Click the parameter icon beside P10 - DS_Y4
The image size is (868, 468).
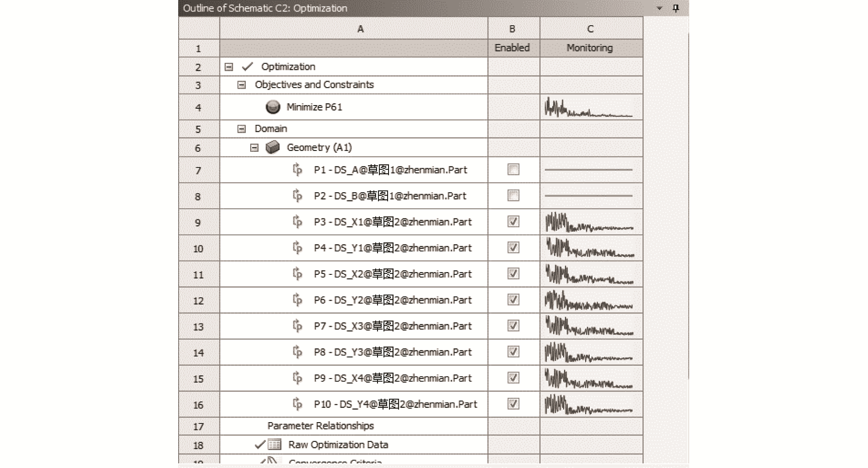point(298,404)
